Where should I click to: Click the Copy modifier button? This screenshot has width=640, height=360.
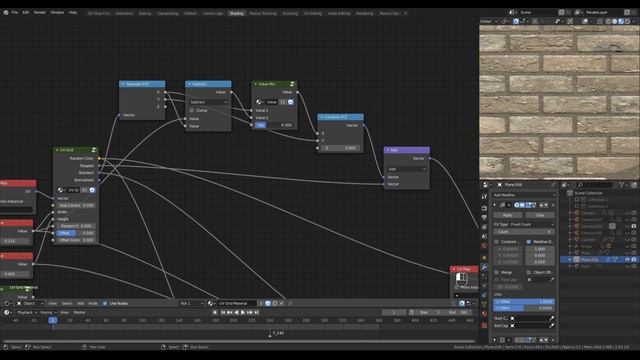(x=540, y=215)
